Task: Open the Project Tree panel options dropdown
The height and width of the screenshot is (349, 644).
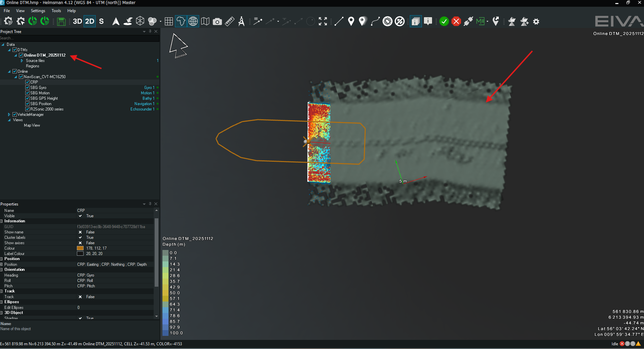Action: 144,32
